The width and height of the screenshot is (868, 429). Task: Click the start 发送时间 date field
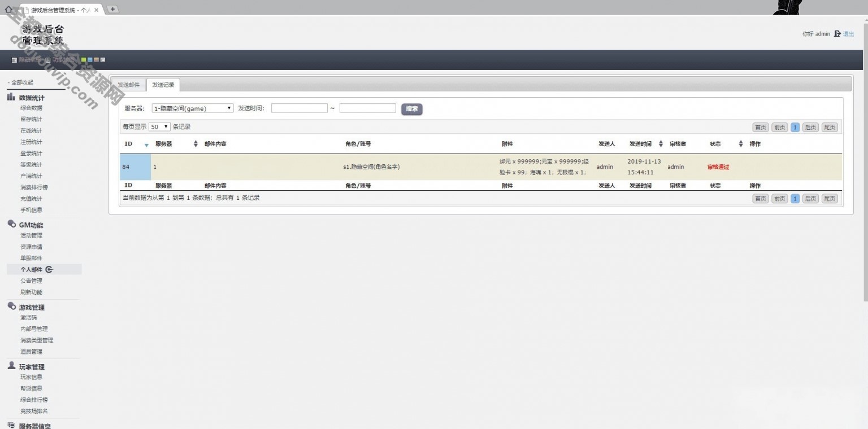[x=300, y=108]
